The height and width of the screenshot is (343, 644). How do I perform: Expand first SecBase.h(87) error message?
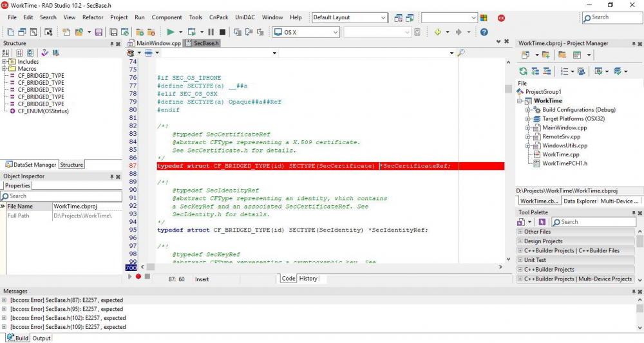(4, 301)
